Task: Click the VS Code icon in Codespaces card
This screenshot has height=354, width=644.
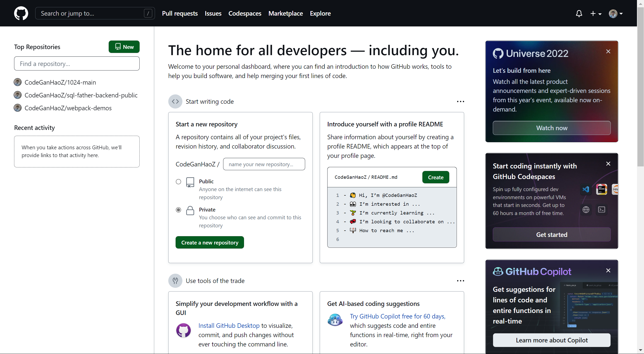Action: [x=586, y=189]
